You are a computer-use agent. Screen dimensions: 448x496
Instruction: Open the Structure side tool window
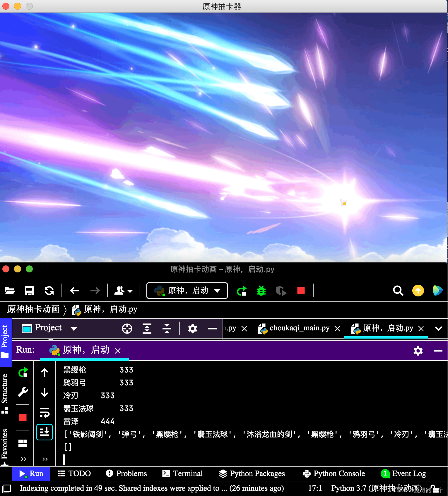[5, 394]
